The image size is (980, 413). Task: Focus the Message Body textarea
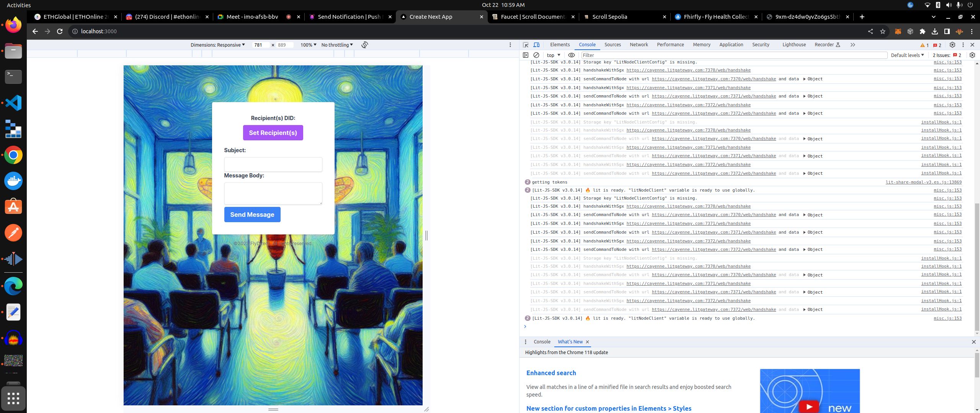273,193
